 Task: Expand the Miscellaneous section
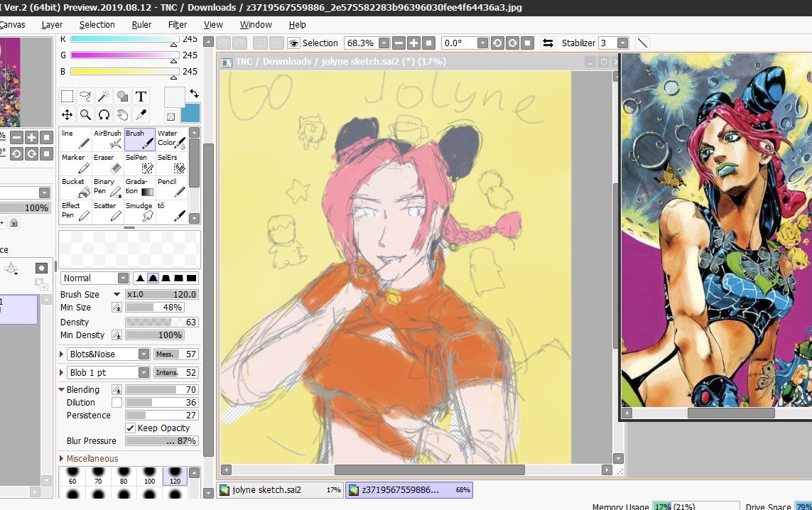coord(62,458)
